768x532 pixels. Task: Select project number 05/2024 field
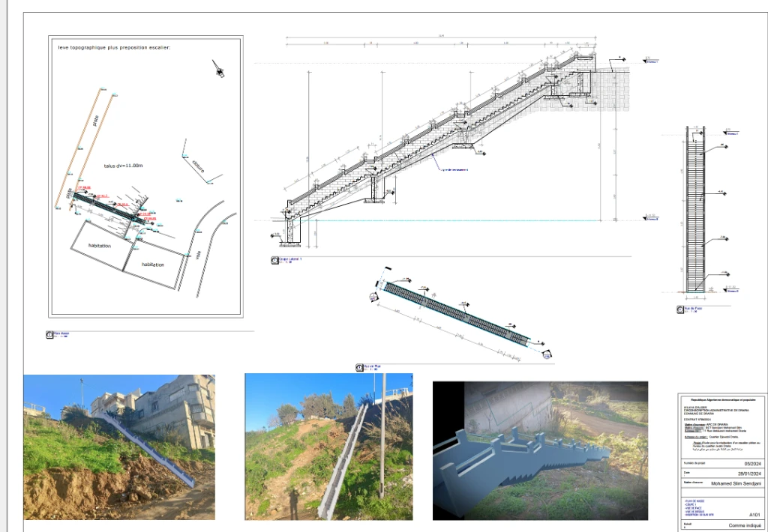pos(752,464)
